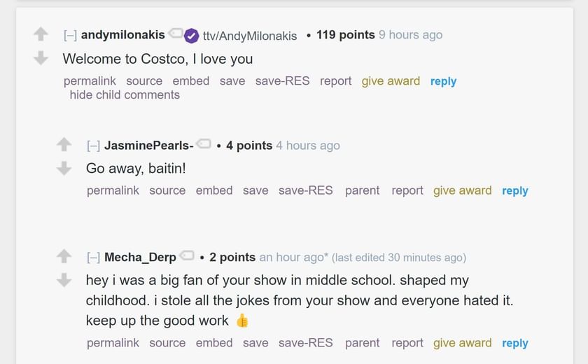Collapse Mecha_Derp comment with [–] toggle
The width and height of the screenshot is (588, 364).
pos(93,258)
